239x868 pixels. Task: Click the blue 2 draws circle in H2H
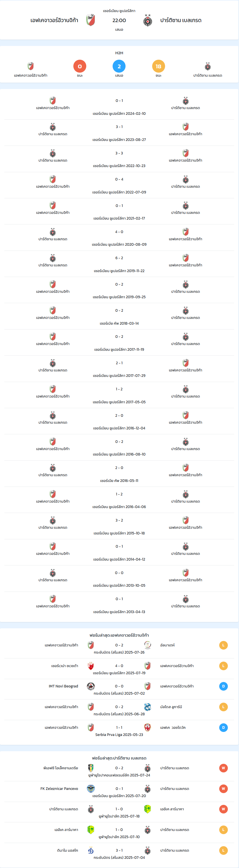tap(119, 66)
